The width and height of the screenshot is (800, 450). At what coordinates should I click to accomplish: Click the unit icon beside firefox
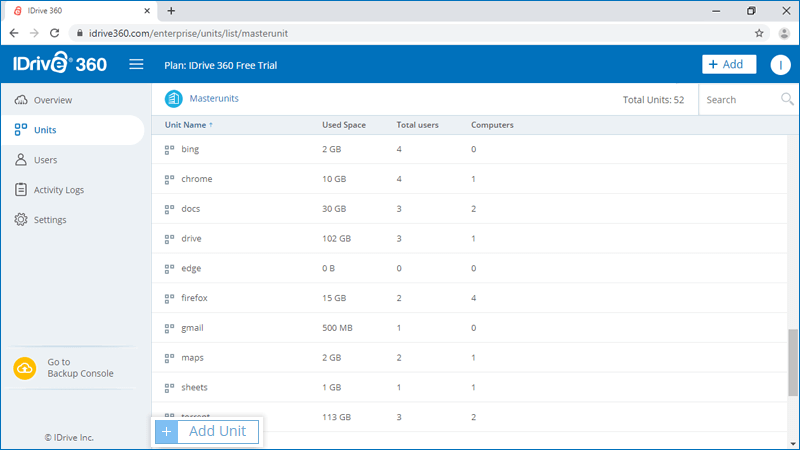[169, 298]
